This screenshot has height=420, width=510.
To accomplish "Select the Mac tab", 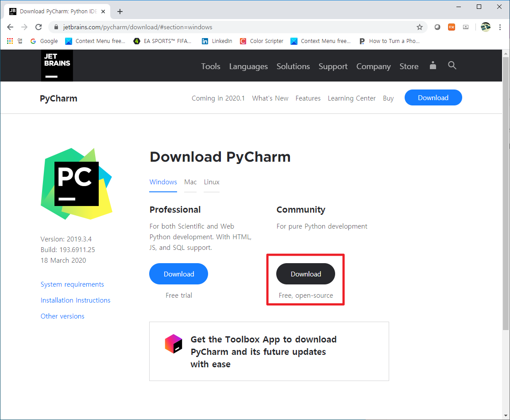I will coord(190,182).
